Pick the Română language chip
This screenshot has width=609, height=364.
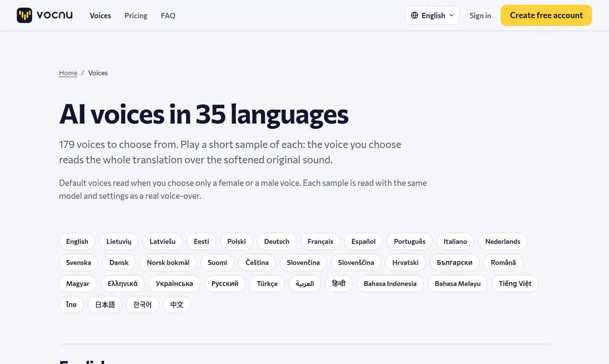click(x=503, y=262)
